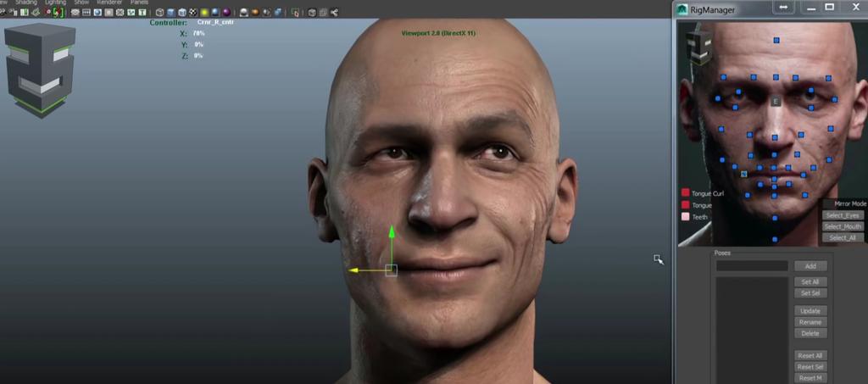Image resolution: width=868 pixels, height=384 pixels.
Task: Click inside the empty Poses list
Action: tap(752, 330)
